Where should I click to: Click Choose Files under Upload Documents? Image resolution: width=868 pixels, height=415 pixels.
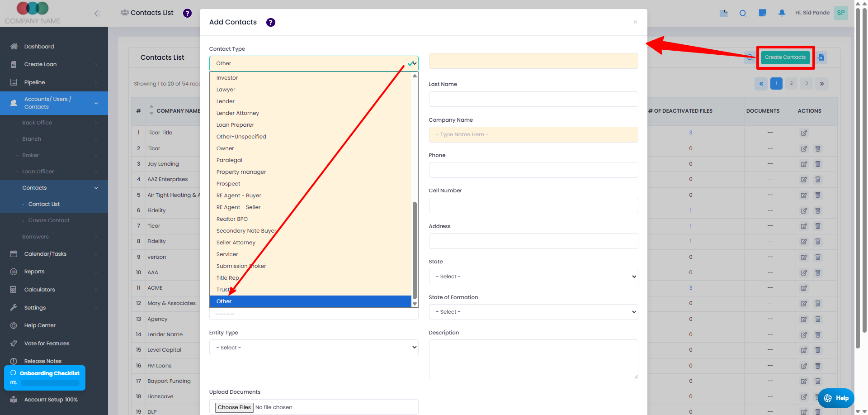coord(234,407)
